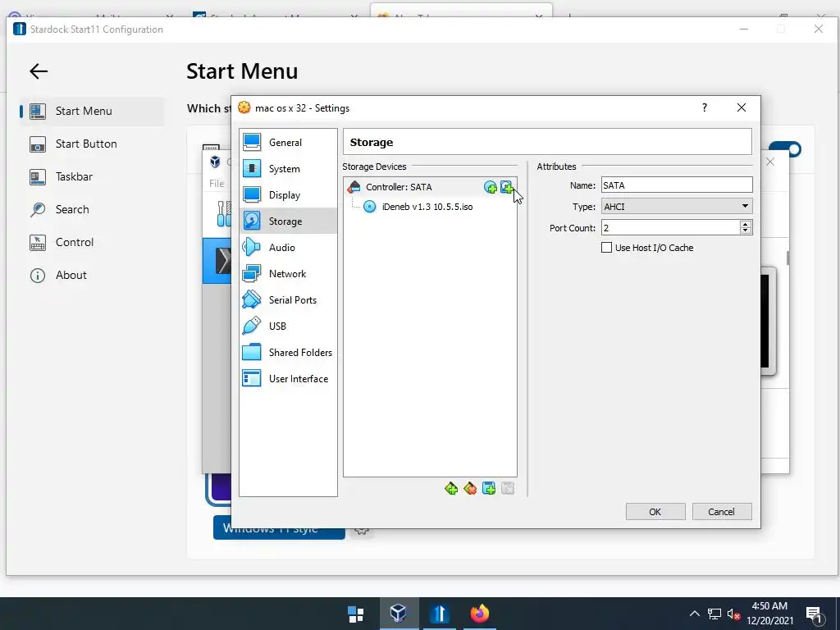
Task: Close the VirtualBox Manager window behind
Action: click(769, 162)
